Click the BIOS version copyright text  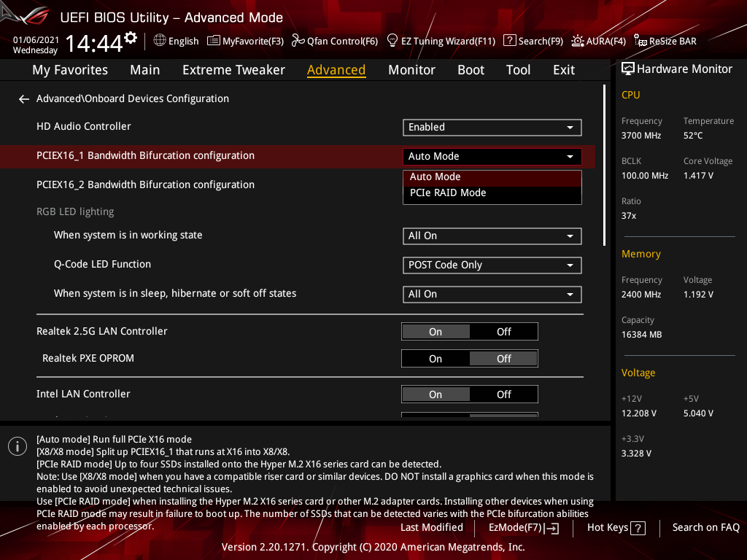[x=373, y=547]
